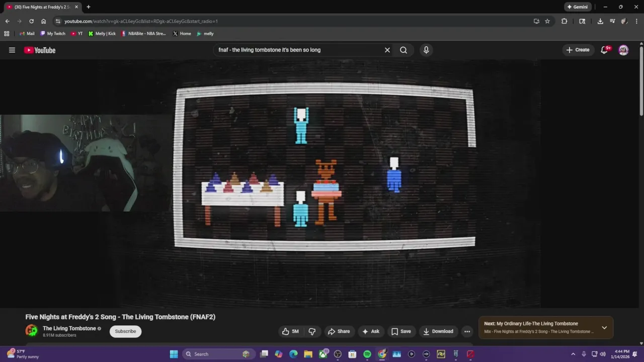Open Microsoft Store from the taskbar
The width and height of the screenshot is (644, 362).
point(352,354)
